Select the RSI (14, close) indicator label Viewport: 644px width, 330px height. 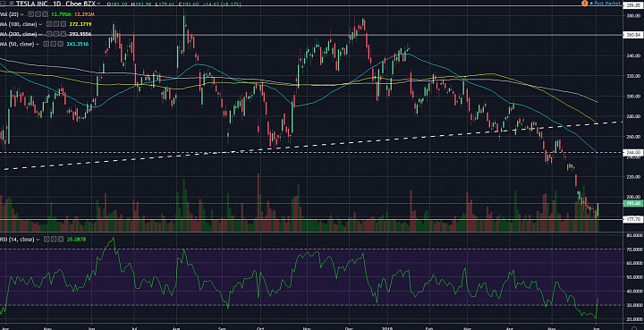pyautogui.click(x=17, y=240)
